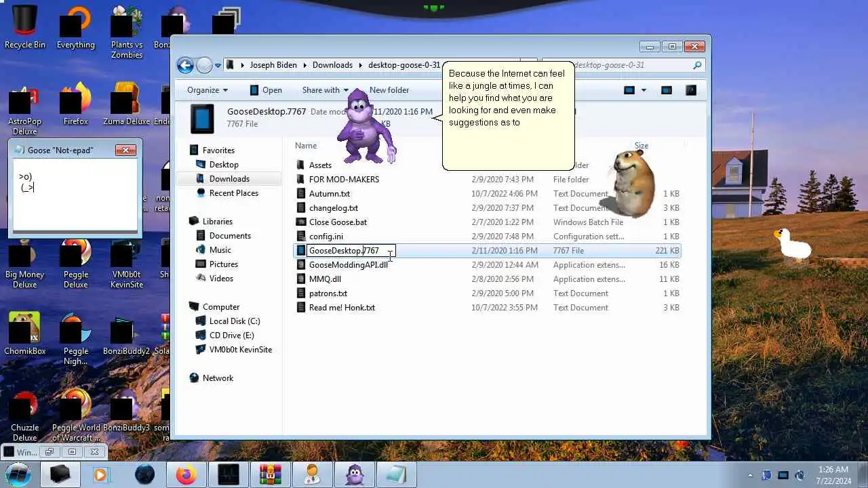Toggle the preview pane icon

click(x=666, y=90)
